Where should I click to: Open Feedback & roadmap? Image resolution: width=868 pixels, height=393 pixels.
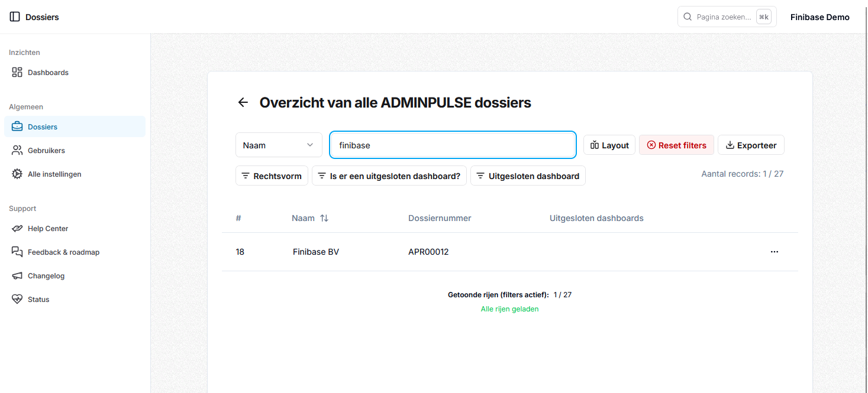tap(75, 252)
